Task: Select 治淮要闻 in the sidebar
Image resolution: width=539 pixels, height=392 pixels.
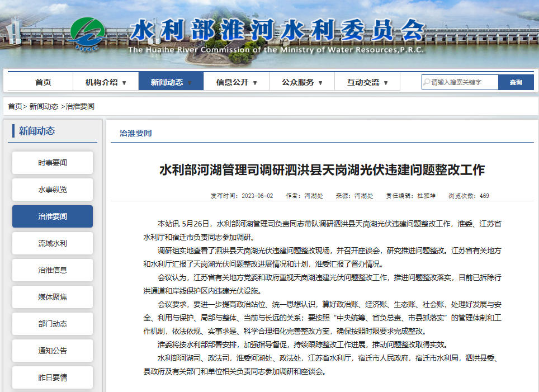Action: 53,216
